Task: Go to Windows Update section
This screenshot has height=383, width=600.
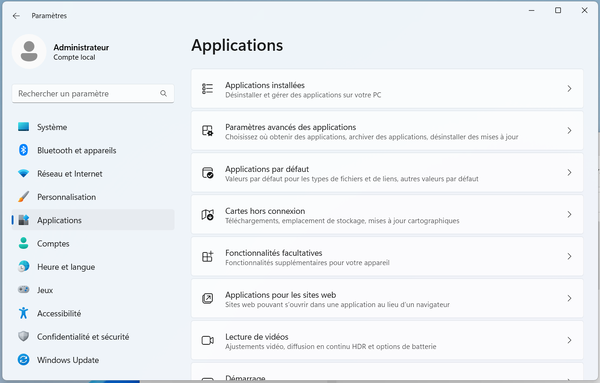Action: point(93,360)
